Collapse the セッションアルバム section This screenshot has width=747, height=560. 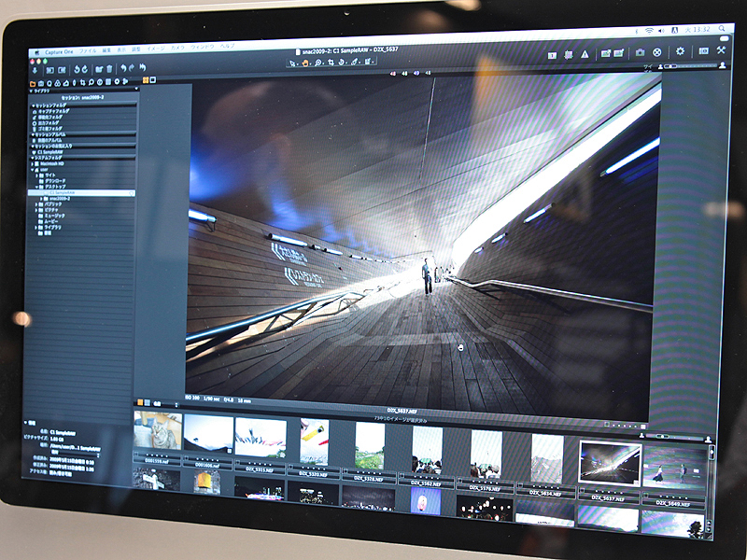pyautogui.click(x=33, y=134)
